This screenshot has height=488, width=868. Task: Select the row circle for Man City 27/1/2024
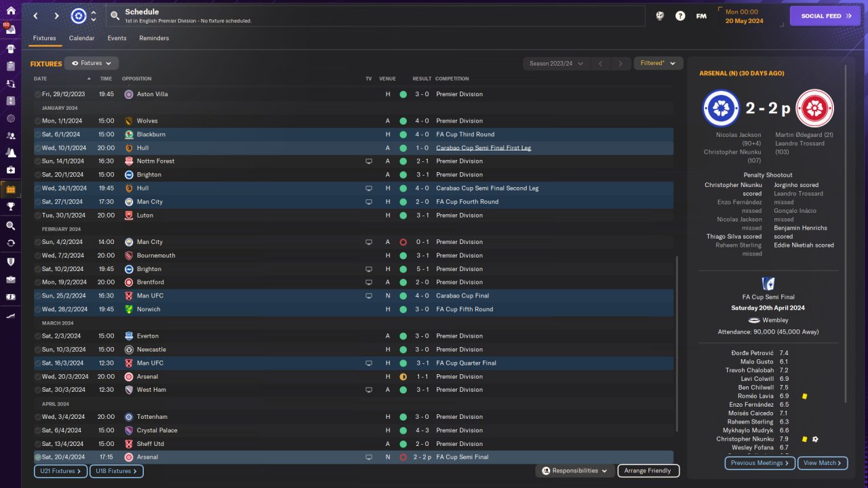(38, 202)
